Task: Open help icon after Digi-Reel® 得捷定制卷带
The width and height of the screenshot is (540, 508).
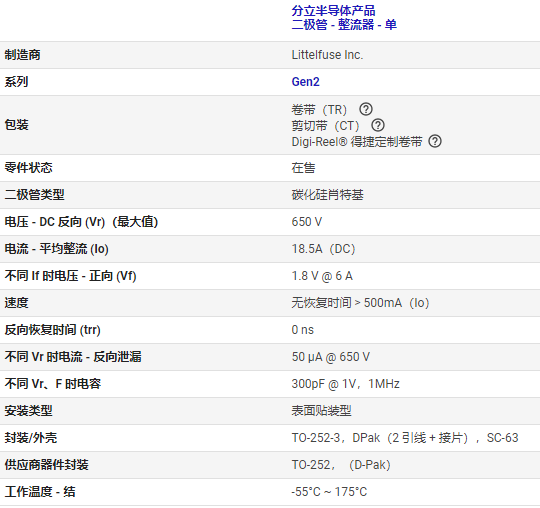Action: (x=435, y=142)
